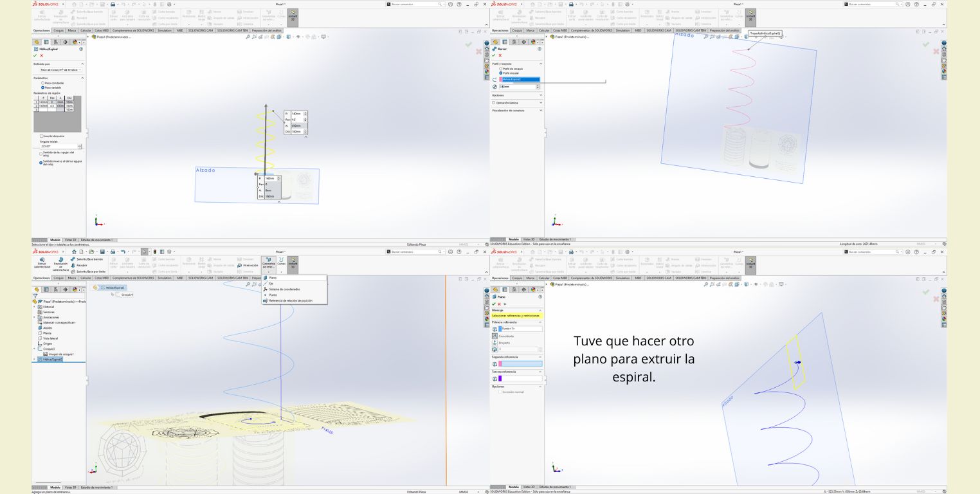980x494 pixels.
Task: Select 'Perfil de croquis' radio in Barrer
Action: 501,69
